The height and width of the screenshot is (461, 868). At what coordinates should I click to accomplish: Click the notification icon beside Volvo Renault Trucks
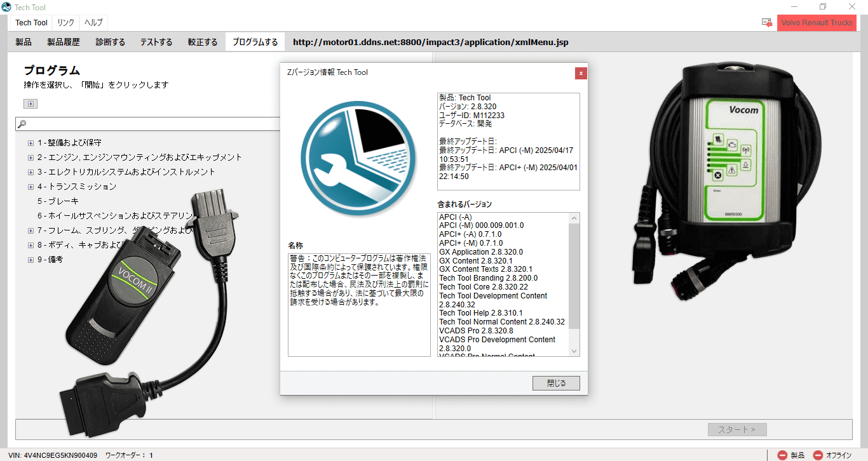(x=767, y=23)
